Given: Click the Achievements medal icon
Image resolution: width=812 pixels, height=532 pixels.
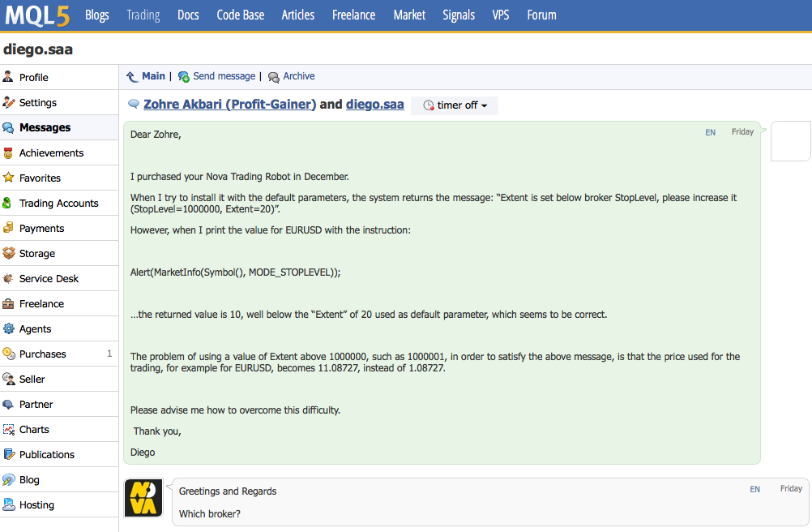Looking at the screenshot, I should tap(8, 152).
